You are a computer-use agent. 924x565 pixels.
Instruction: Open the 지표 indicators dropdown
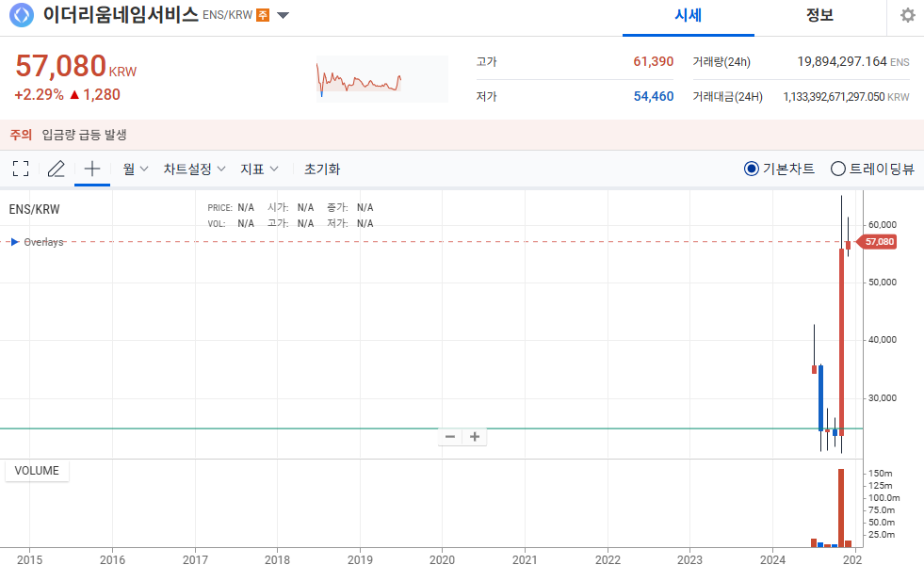pos(259,169)
